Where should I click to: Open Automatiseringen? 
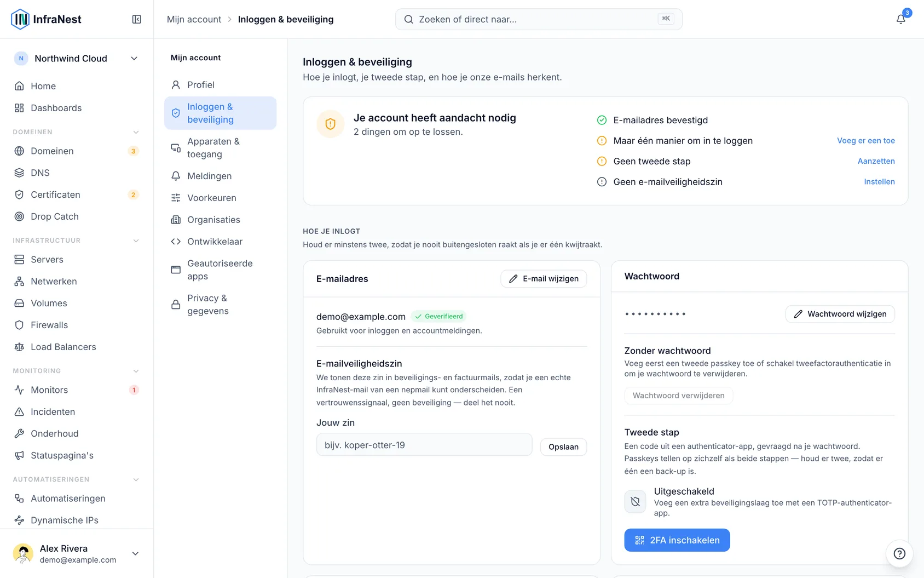tap(77, 499)
